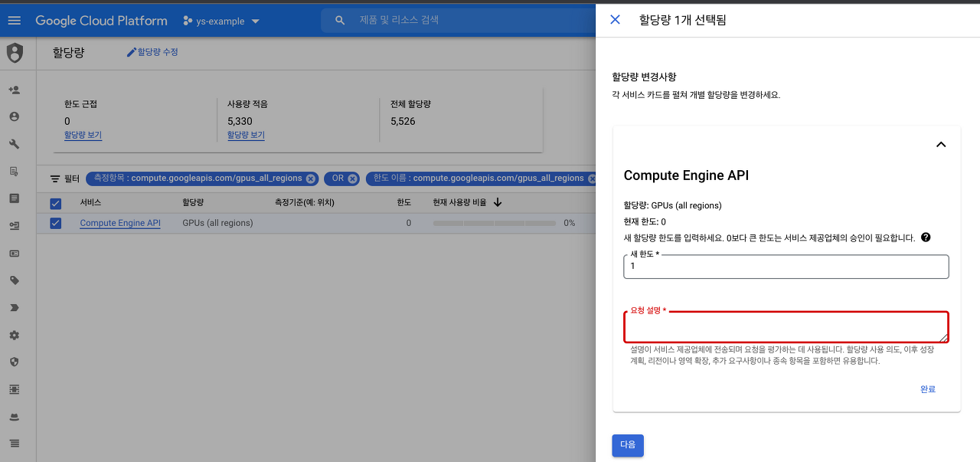Screen dimensions: 980x462
Task: Click the chevron-shaped Tags sidebar icon
Action: [14, 307]
